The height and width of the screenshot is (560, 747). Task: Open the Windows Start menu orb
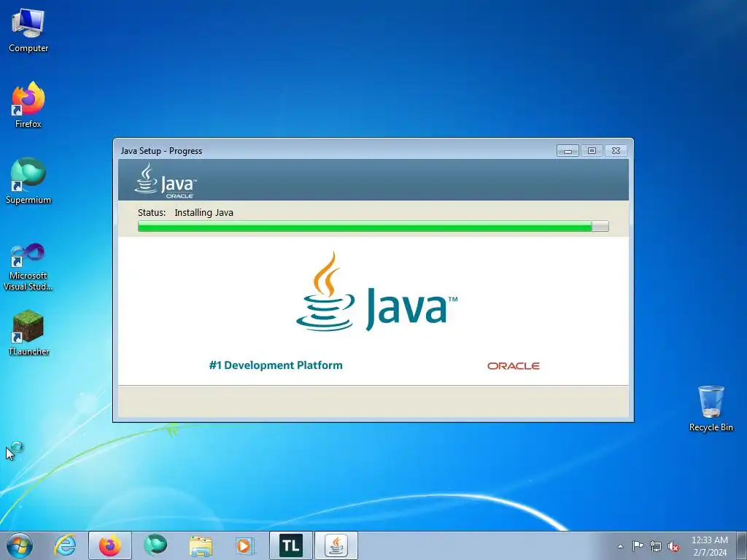tap(20, 545)
